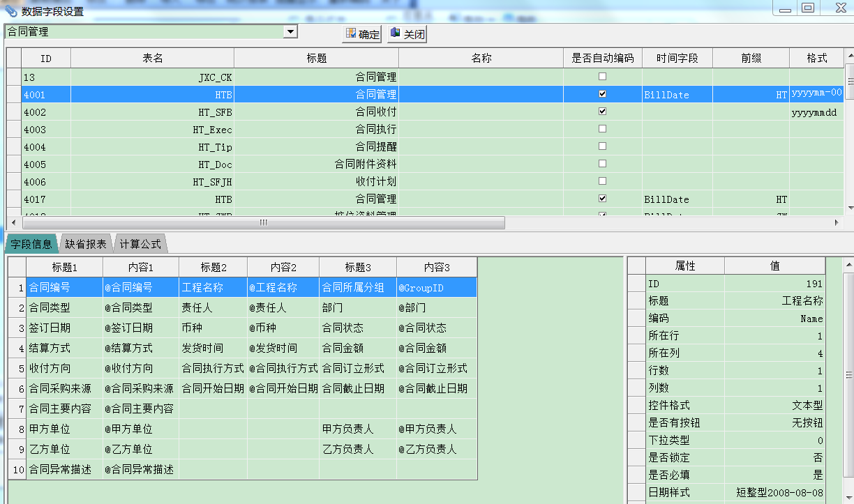This screenshot has height=504, width=854.
Task: Select the 字段信息 tab
Action: (31, 244)
